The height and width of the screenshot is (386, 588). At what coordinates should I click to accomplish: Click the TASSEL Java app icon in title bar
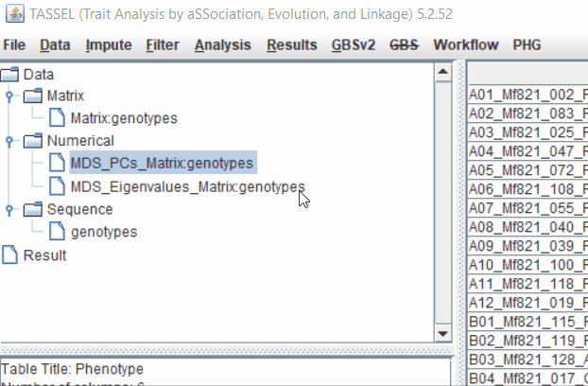[x=15, y=13]
